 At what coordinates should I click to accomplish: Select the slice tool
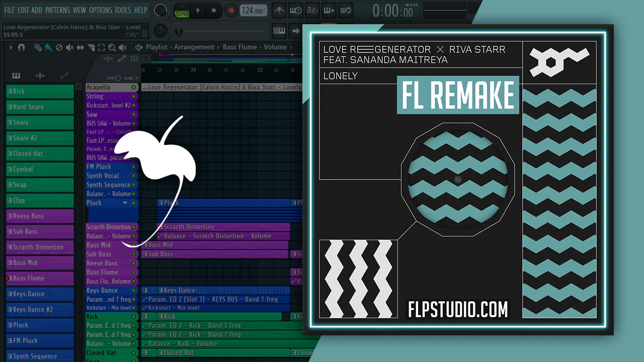point(91,47)
